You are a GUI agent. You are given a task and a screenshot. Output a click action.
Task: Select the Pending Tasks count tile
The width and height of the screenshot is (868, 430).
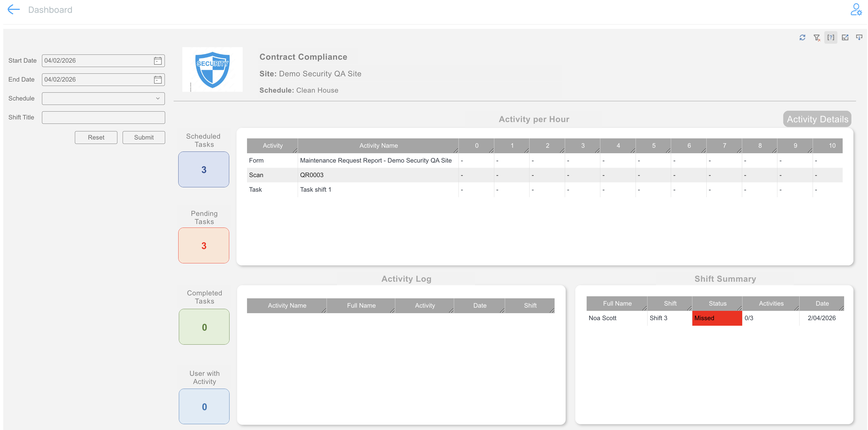pyautogui.click(x=204, y=246)
